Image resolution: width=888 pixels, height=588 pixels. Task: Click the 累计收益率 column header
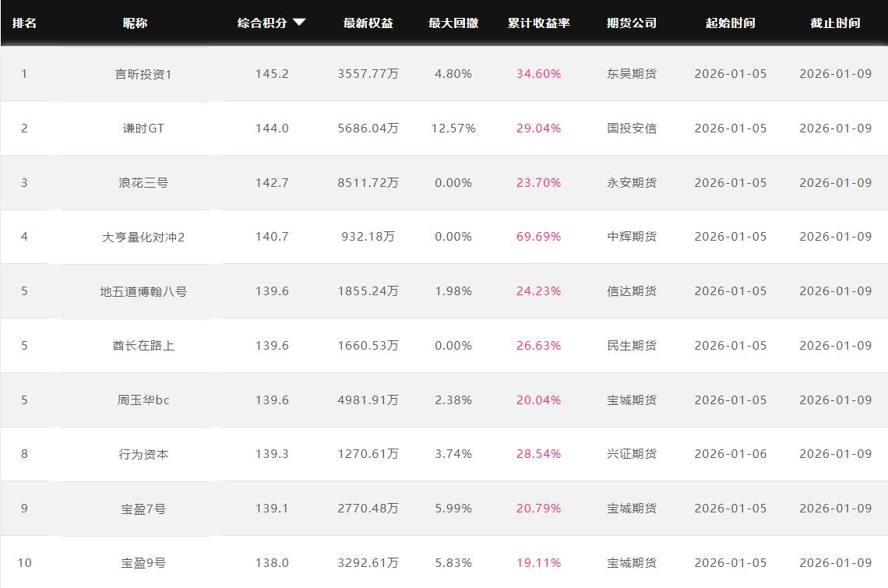pos(538,23)
